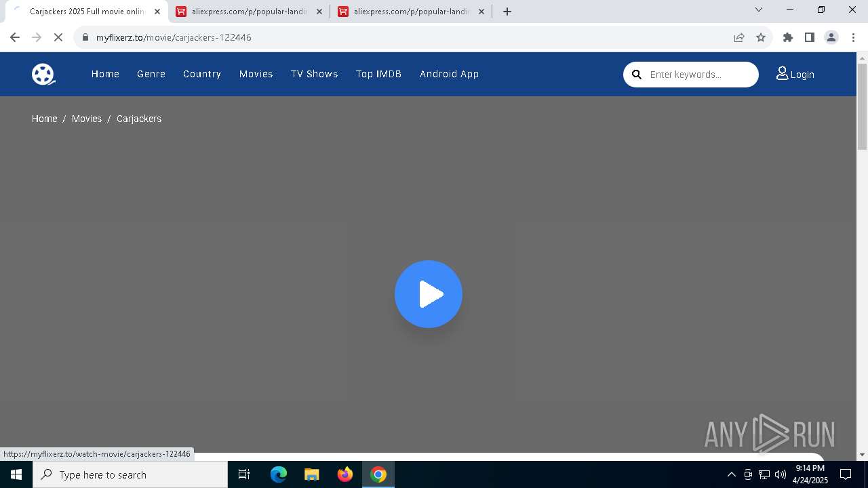Stop loading the page
This screenshot has height=488, width=868.
(58, 37)
